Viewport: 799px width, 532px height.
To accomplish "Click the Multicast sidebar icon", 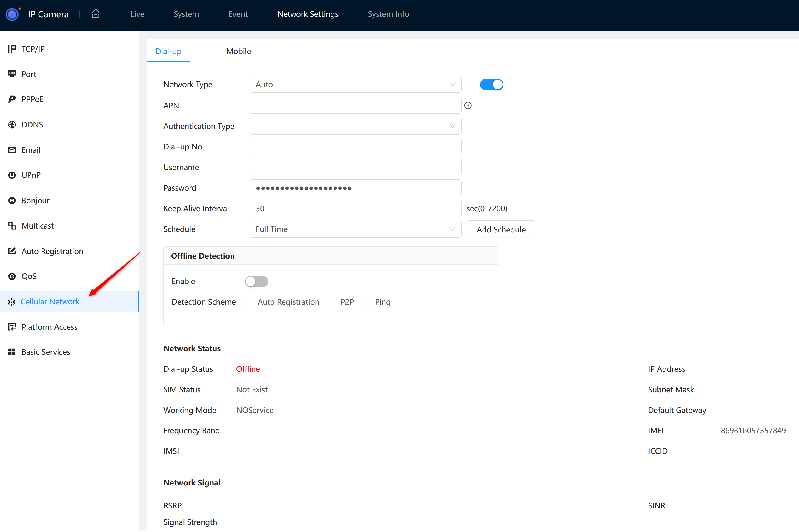I will click(x=12, y=226).
